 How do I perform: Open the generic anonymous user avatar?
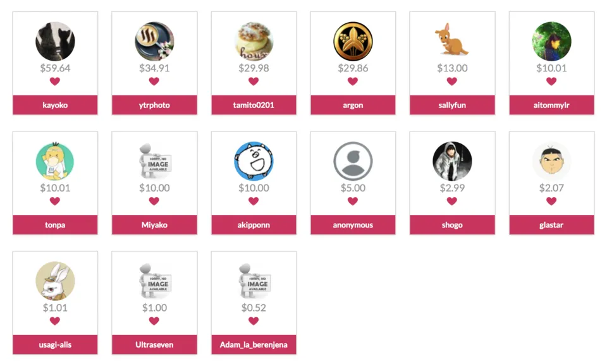click(x=353, y=161)
